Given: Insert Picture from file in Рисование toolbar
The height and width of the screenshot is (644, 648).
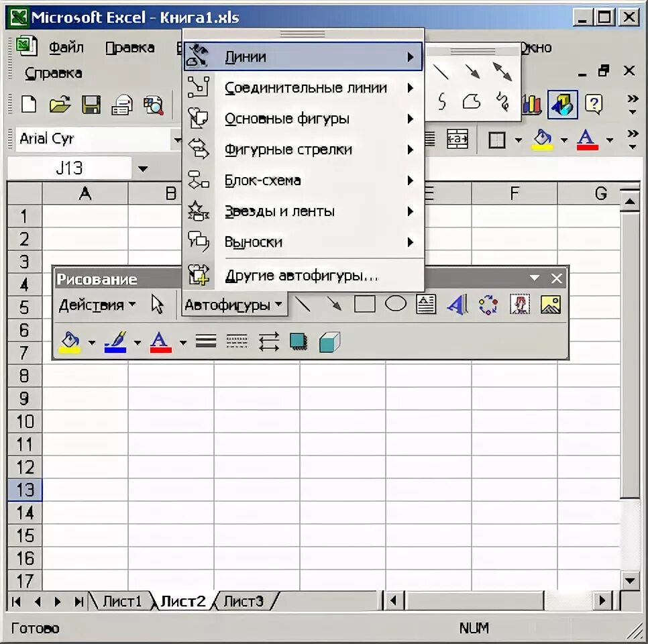Looking at the screenshot, I should 551,305.
